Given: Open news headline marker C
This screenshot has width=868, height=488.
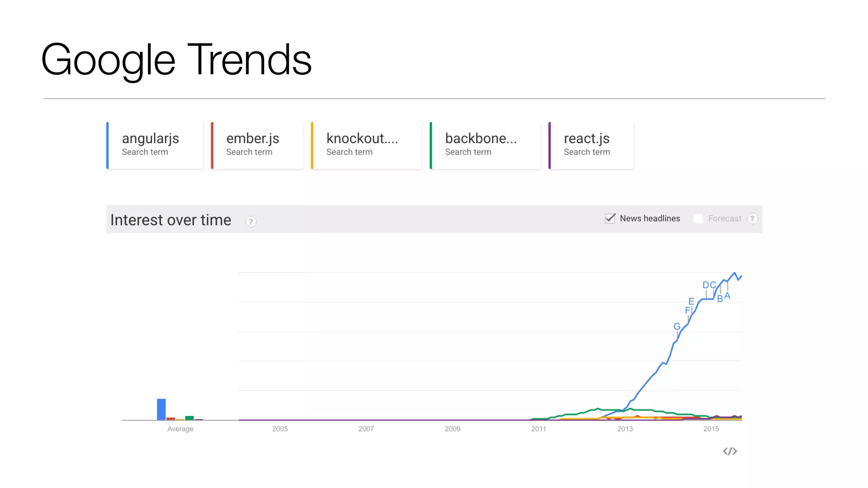Looking at the screenshot, I should [713, 285].
